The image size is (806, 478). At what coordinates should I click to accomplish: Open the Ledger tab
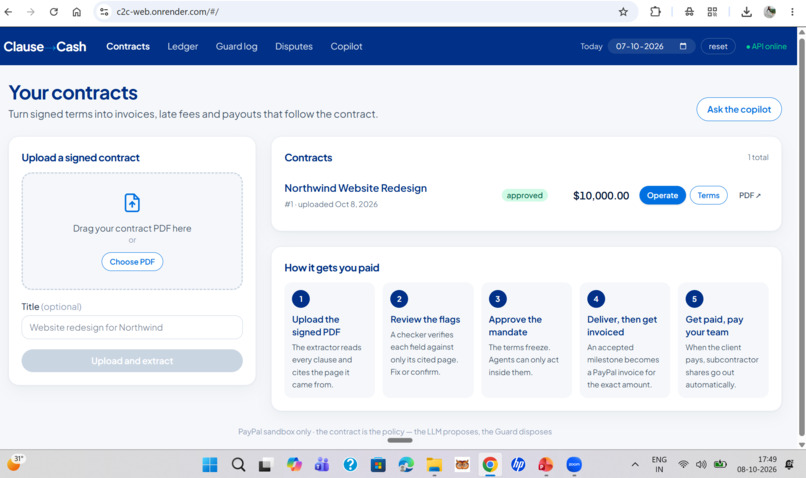point(182,46)
